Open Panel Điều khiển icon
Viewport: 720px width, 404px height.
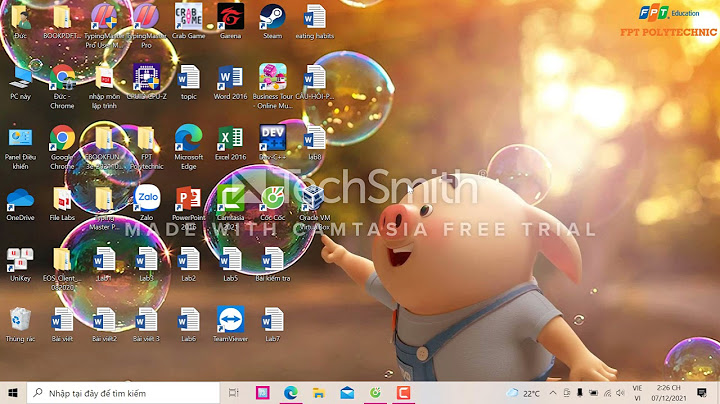[x=20, y=147]
